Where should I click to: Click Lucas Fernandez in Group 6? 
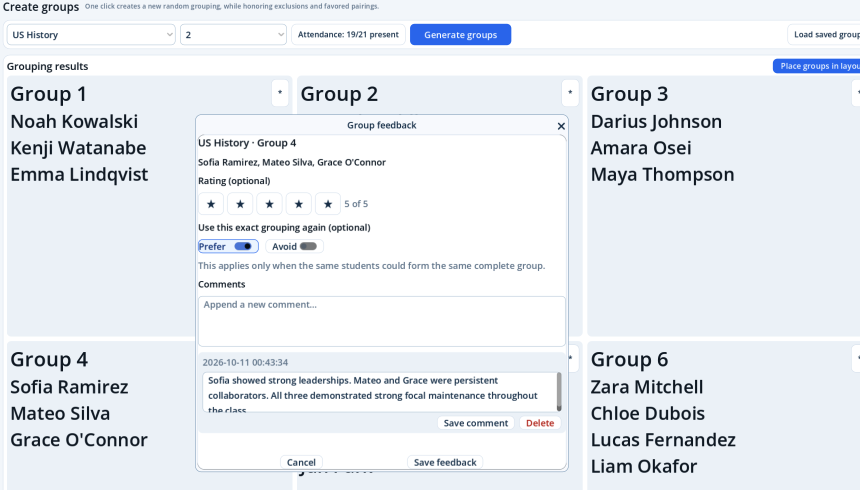tap(663, 440)
